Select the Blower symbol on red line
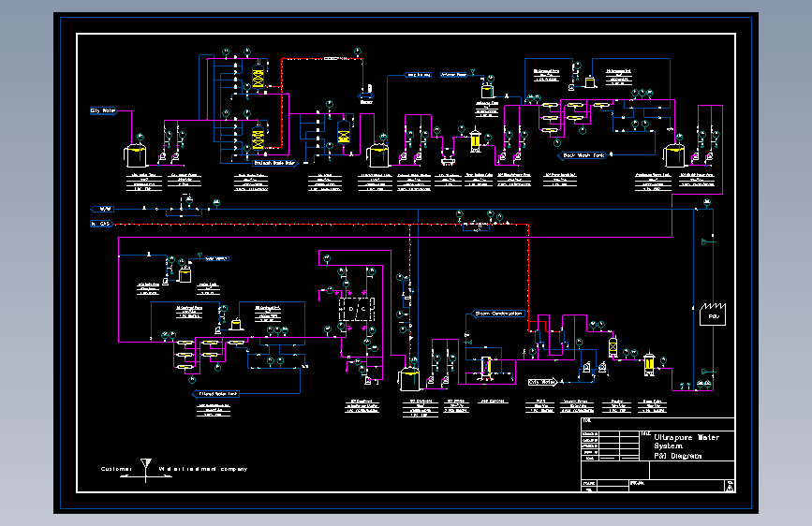 pyautogui.click(x=366, y=94)
